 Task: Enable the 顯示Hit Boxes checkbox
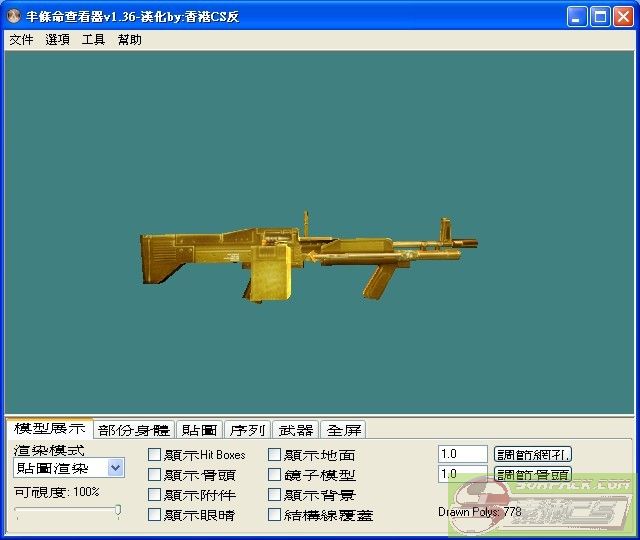(155, 455)
